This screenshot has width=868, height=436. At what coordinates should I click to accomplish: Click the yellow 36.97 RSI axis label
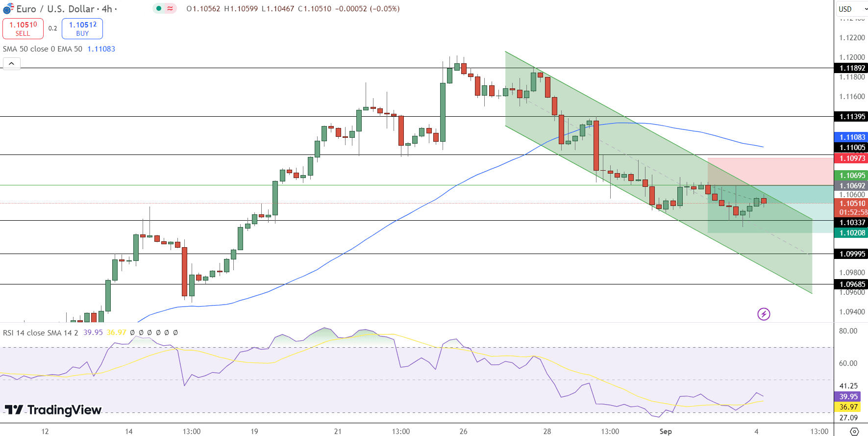[848, 407]
